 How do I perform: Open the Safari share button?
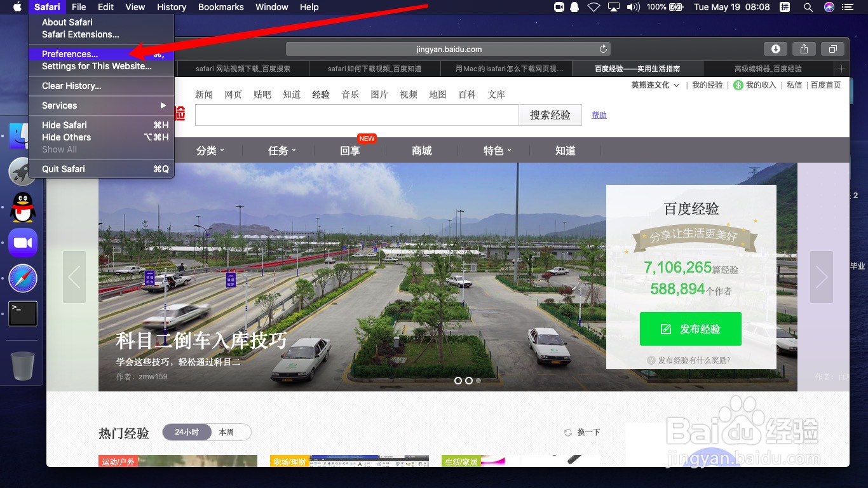click(804, 49)
